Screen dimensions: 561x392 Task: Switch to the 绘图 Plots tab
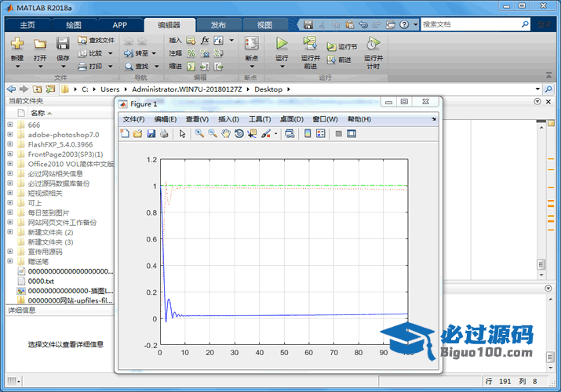(74, 25)
